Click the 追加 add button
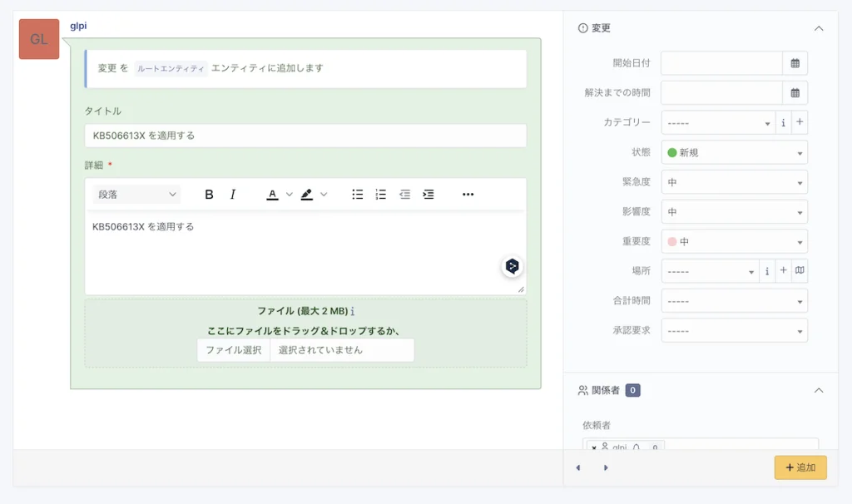The image size is (852, 504). tap(800, 467)
